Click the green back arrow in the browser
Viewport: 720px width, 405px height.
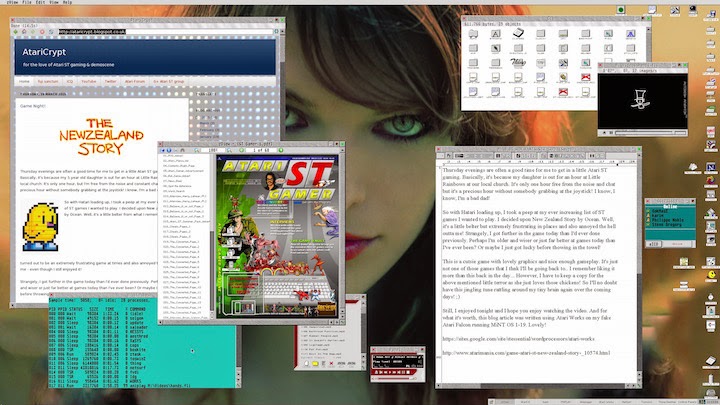pyautogui.click(x=16, y=32)
